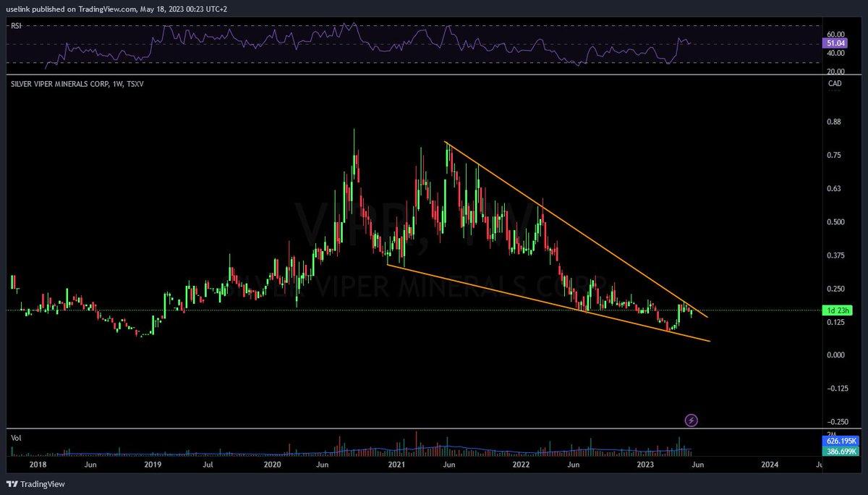The height and width of the screenshot is (495, 868).
Task: Click the 1d 23h countdown price tag
Action: click(838, 310)
